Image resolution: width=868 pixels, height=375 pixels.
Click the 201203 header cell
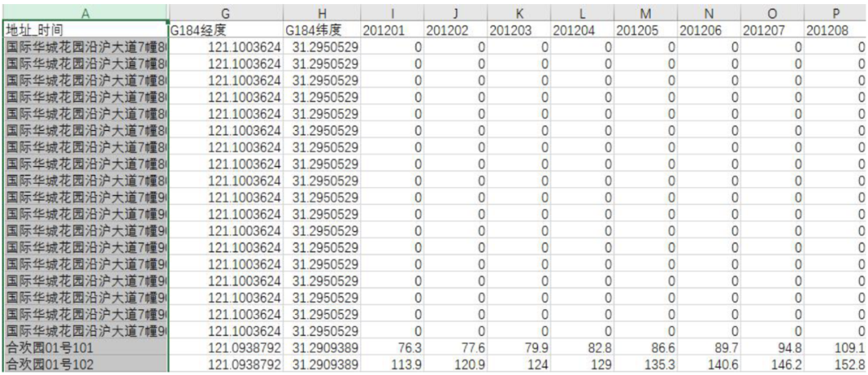click(519, 30)
